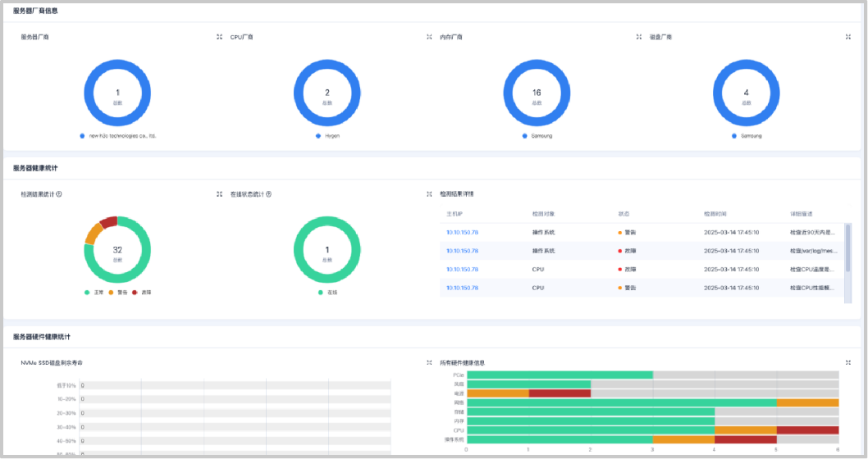Toggle the Hygon legend item under the CPU厂商 chart
The height and width of the screenshot is (459, 868).
(327, 136)
